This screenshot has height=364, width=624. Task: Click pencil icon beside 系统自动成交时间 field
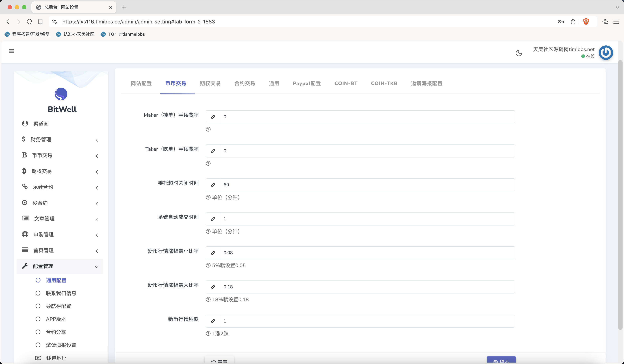coord(213,219)
